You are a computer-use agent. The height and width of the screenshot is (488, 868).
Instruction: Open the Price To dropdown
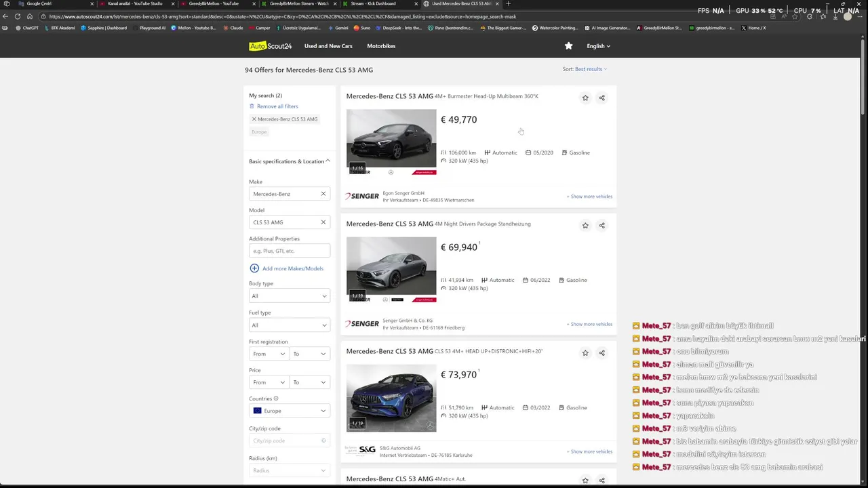(x=310, y=382)
